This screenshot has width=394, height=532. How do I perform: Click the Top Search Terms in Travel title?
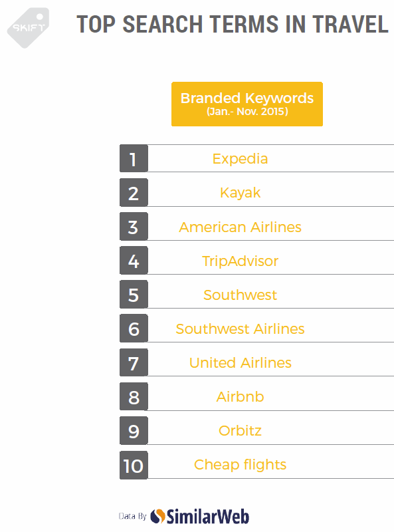233,24
